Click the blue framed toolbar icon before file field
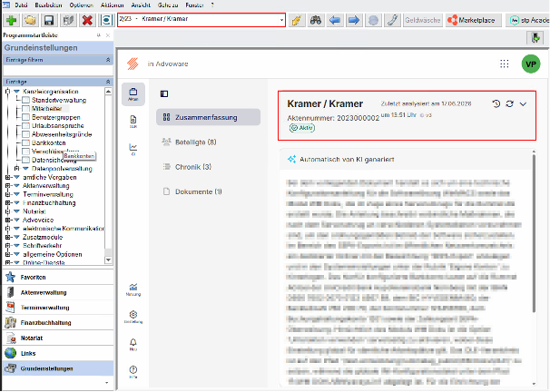This screenshot has width=550, height=392. point(105,20)
